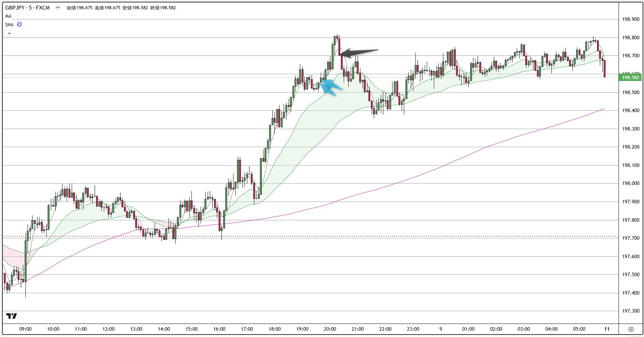Click the purple refresh icon next to SMA
Screen dimensions: 644x337
(x=19, y=24)
